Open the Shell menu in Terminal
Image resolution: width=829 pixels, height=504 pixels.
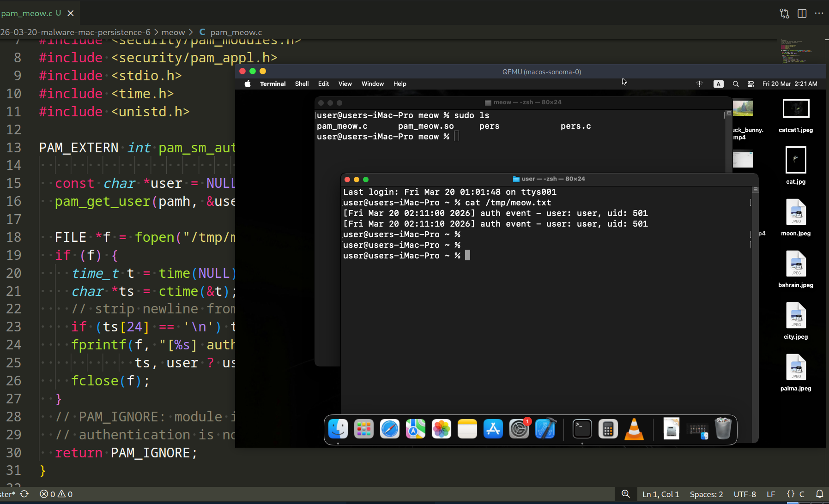tap(302, 84)
